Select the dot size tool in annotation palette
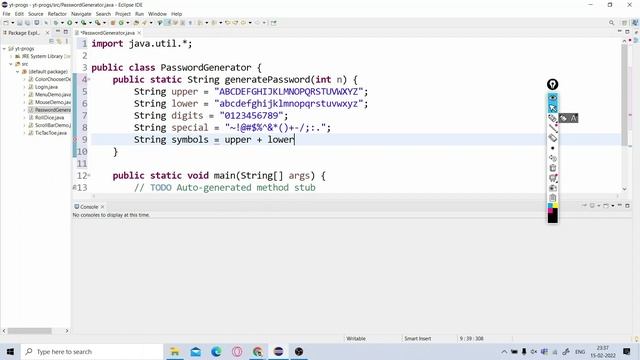The width and height of the screenshot is (640, 360). (552, 148)
